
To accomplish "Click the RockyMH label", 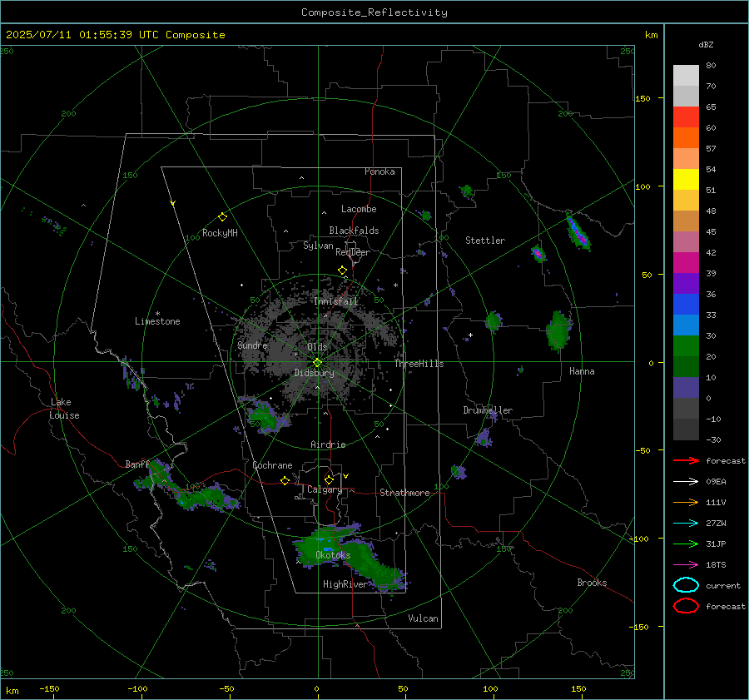I will (x=220, y=233).
